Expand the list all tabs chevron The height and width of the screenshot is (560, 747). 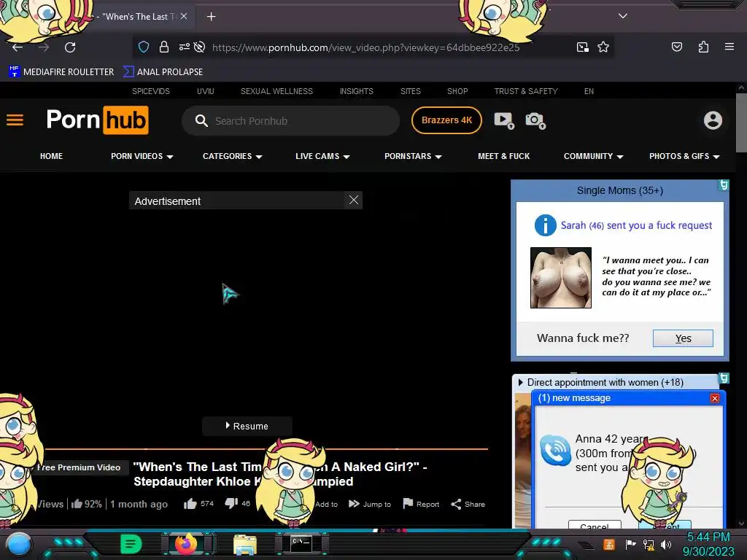tap(623, 16)
